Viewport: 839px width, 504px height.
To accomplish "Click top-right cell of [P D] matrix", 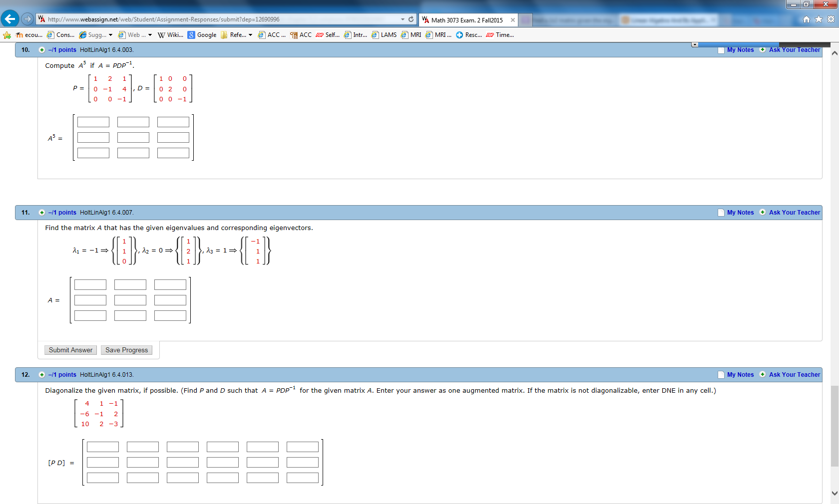I will coord(303,447).
